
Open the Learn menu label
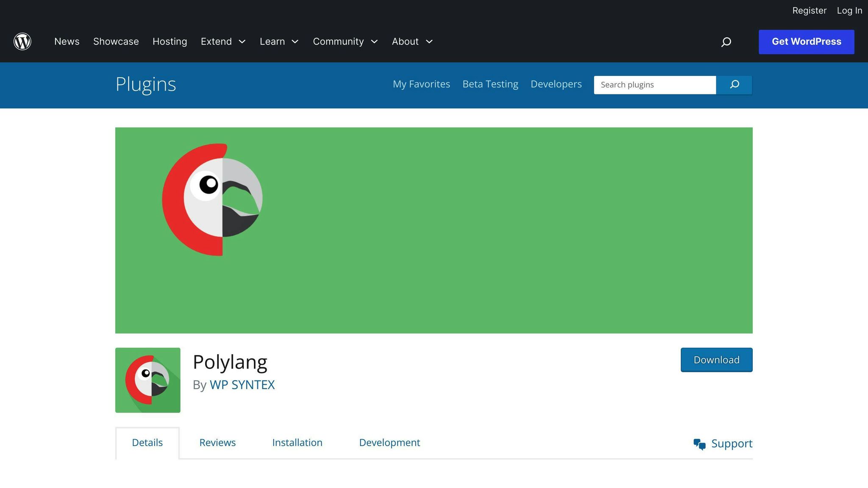coord(272,42)
